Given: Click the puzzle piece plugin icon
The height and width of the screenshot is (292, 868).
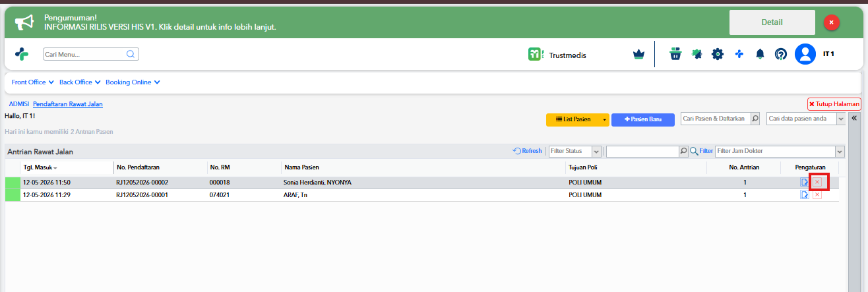Looking at the screenshot, I should (x=697, y=55).
